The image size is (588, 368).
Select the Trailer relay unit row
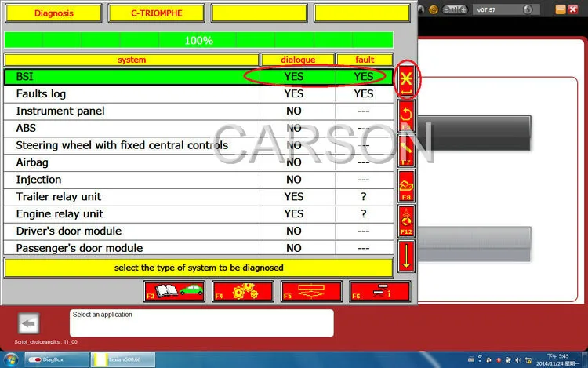click(x=198, y=197)
